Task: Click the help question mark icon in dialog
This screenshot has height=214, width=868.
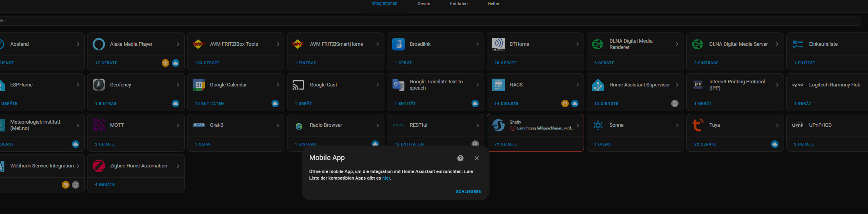Action: pos(460,158)
